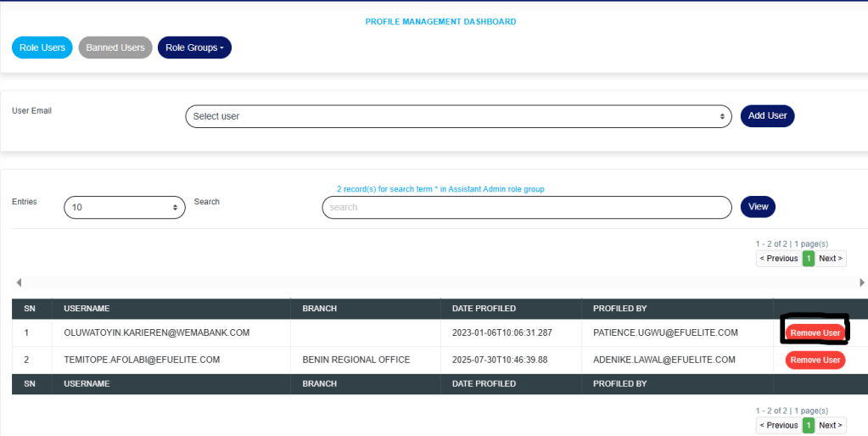This screenshot has height=436, width=868.
Task: Switch to Banned Users tab
Action: (x=115, y=48)
